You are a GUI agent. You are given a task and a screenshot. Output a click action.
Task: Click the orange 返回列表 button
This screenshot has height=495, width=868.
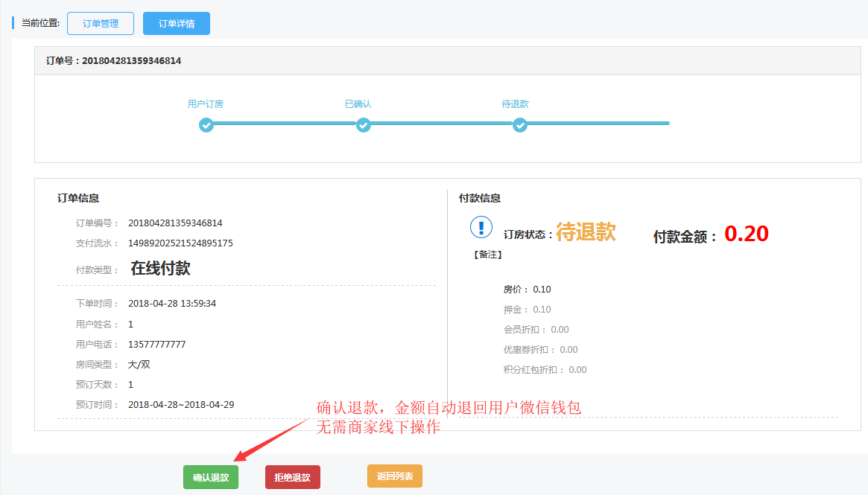click(x=395, y=476)
